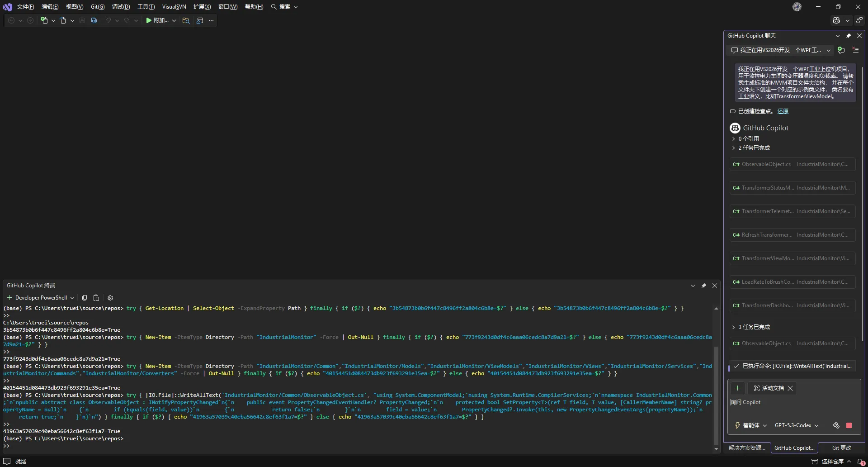This screenshot has height=467, width=868.
Task: Click the add context plus button in chat
Action: [737, 388]
